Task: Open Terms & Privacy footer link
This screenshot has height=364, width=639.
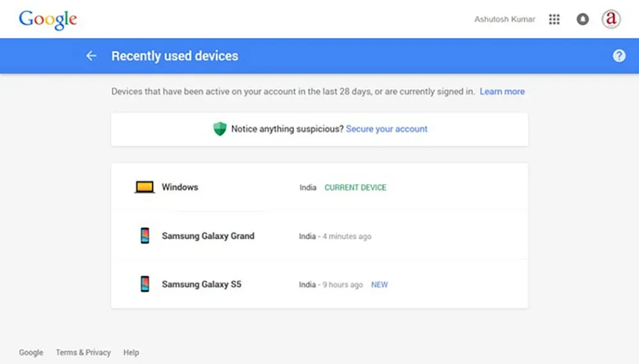Action: click(x=83, y=353)
